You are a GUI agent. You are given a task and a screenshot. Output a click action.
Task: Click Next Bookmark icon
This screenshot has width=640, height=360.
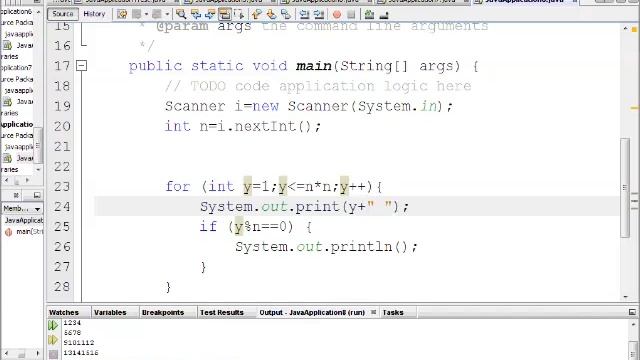(x=271, y=14)
